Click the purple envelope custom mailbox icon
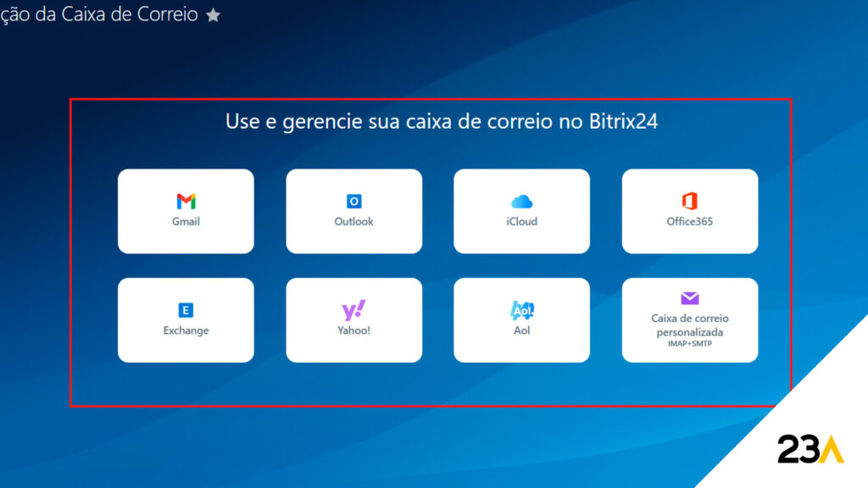 [x=690, y=299]
